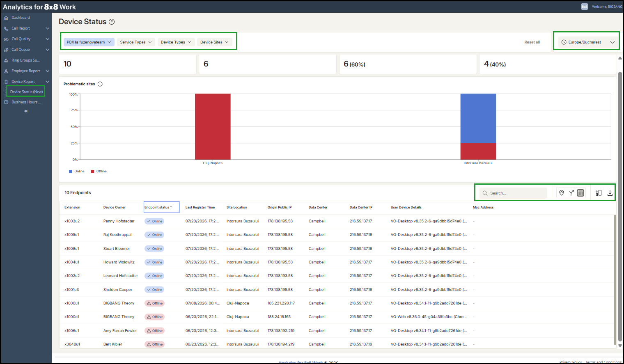Screen dimensions: 624x364
Task: Click the download icon above the endpoints table
Action: (x=610, y=193)
